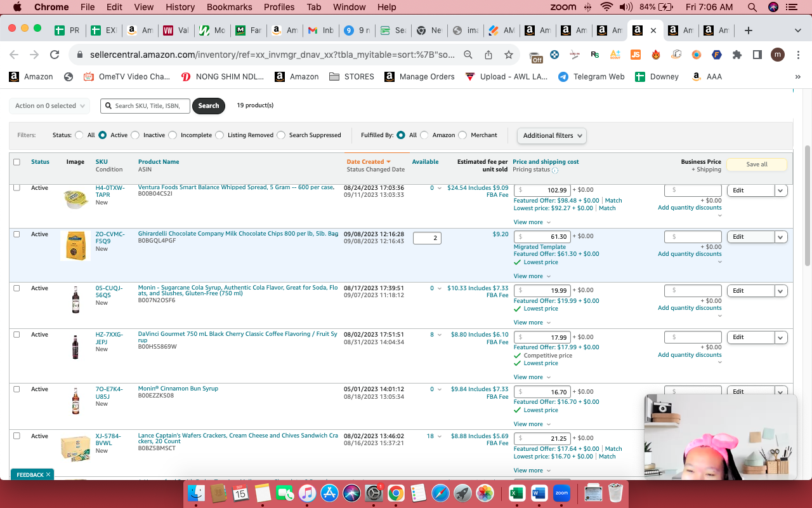Viewport: 812px width, 508px height.
Task: Switch to the "PR" browser tab
Action: [x=67, y=30]
